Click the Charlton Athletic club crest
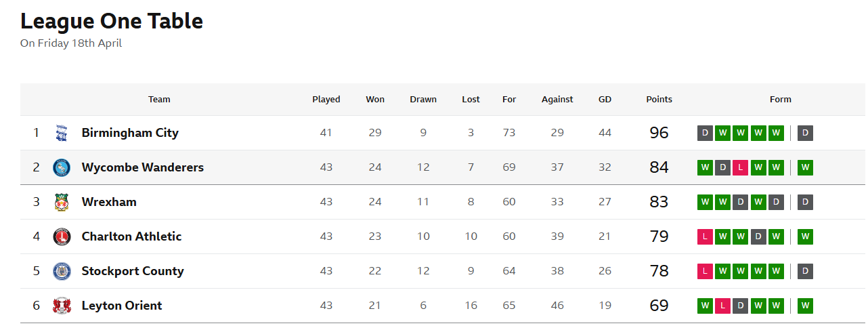The width and height of the screenshot is (868, 330). [62, 236]
